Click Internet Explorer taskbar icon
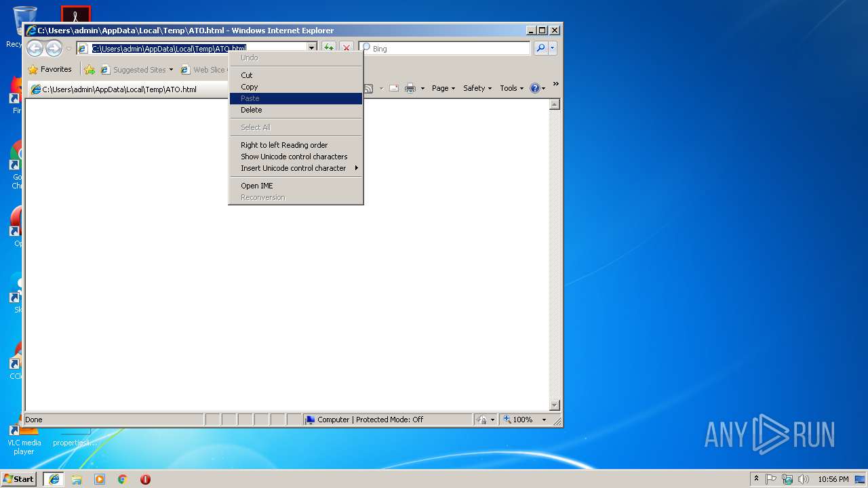 tap(54, 479)
